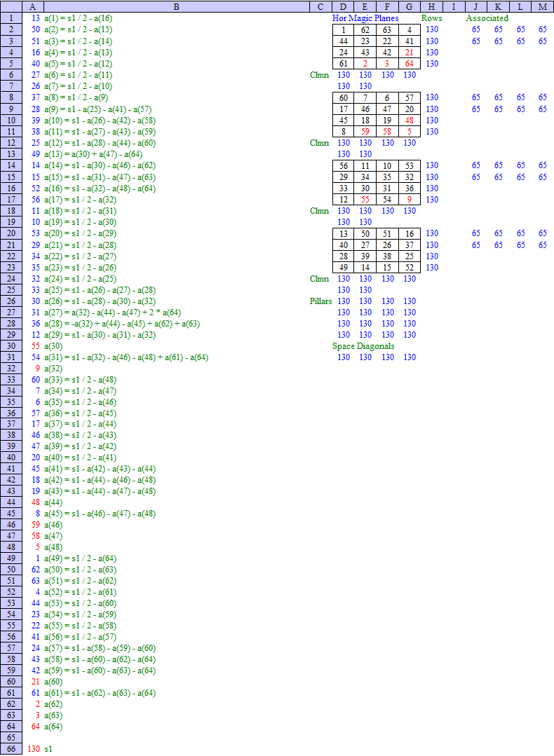The image size is (554, 756).
Task: Click the select-all corner box of the sheet
Action: pyautogui.click(x=11, y=7)
